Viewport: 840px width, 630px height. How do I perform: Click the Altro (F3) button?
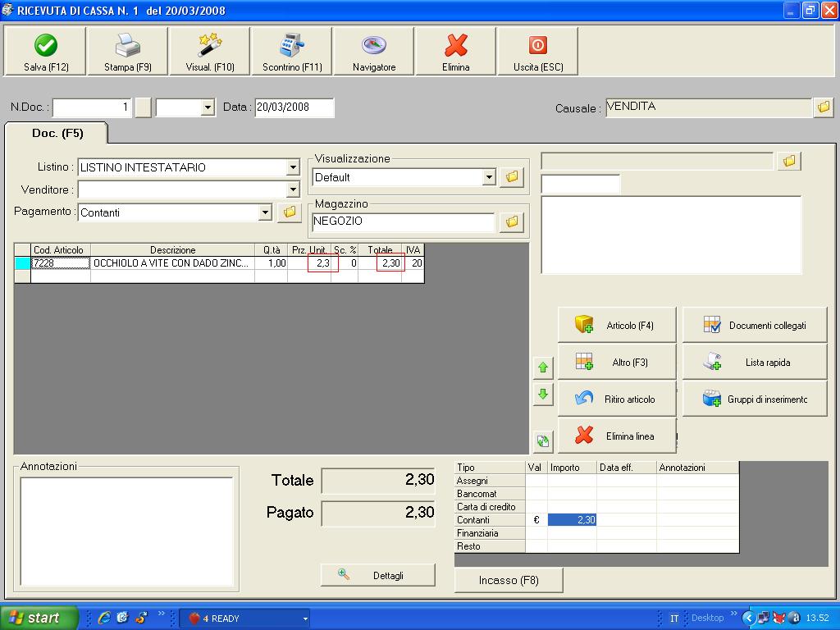(x=617, y=362)
